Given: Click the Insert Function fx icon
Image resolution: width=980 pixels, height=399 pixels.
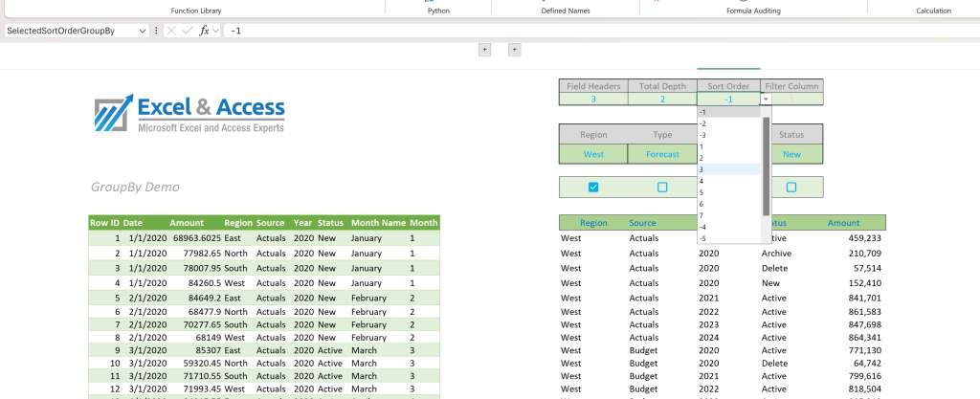Looking at the screenshot, I should (x=204, y=31).
